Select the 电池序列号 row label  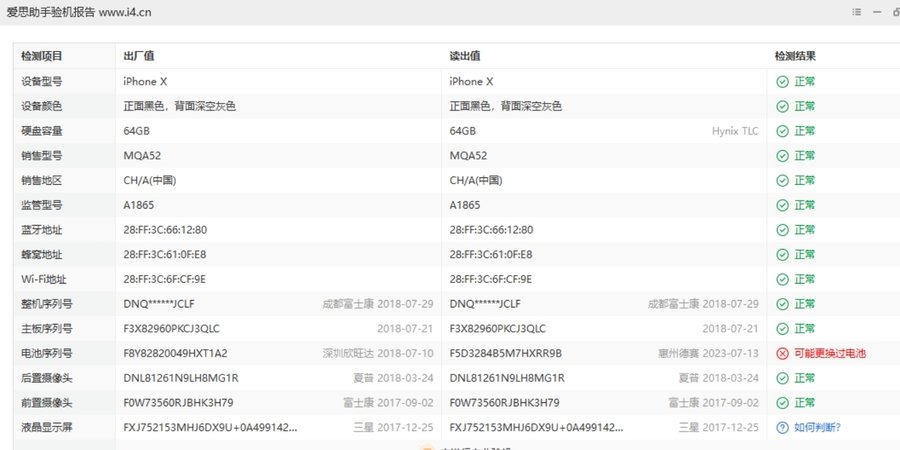tap(47, 353)
